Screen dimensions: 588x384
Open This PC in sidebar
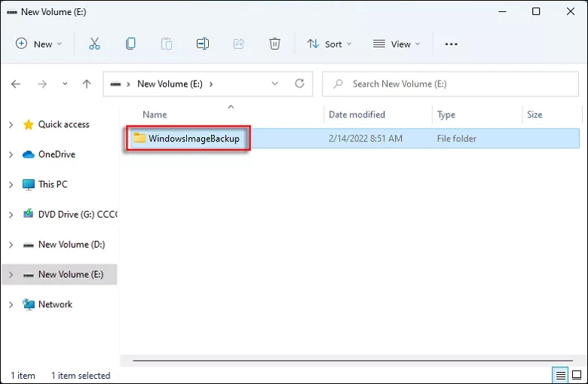tap(53, 184)
